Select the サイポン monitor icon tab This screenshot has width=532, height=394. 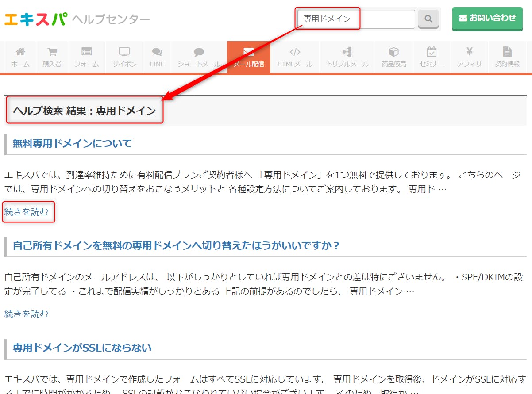[124, 57]
